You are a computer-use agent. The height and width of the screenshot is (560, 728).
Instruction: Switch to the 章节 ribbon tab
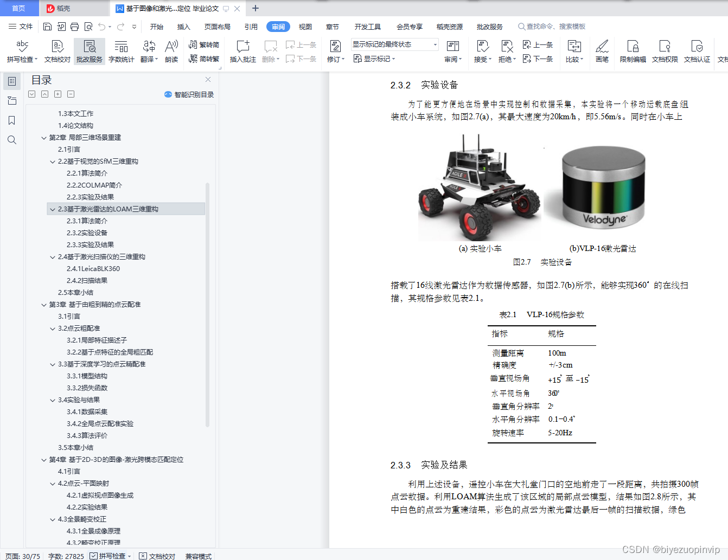[333, 27]
